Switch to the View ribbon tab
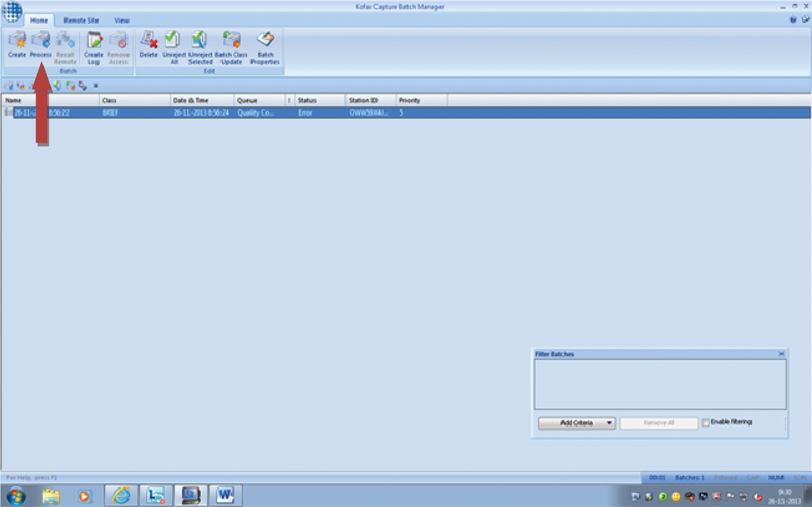The width and height of the screenshot is (812, 507). tap(121, 21)
